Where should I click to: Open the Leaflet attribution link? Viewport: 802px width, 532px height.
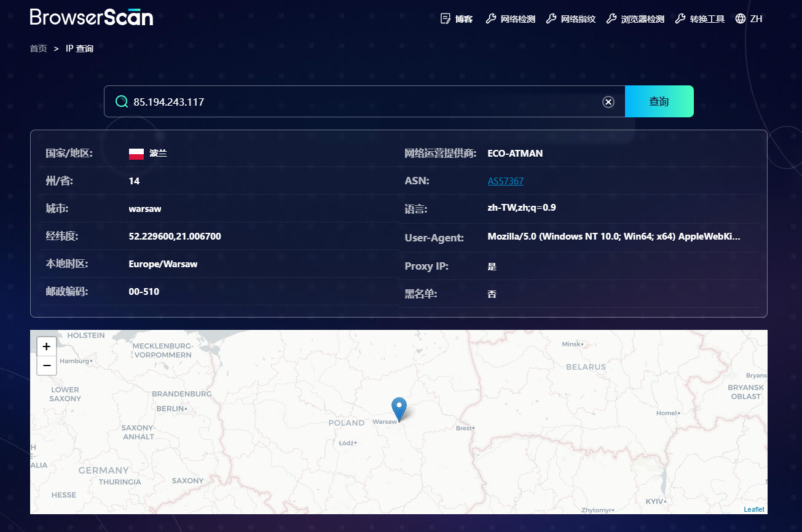[x=754, y=509]
